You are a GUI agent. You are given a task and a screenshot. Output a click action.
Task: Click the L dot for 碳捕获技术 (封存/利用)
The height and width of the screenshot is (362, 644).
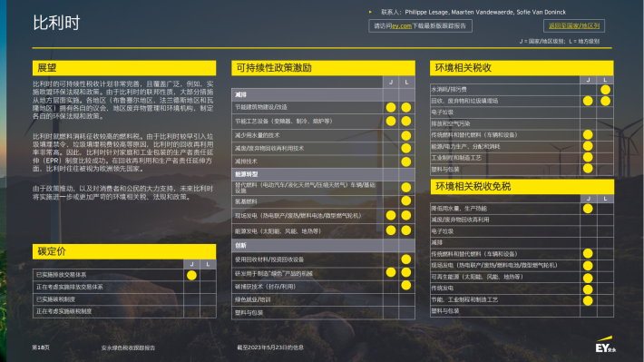tap(405, 285)
